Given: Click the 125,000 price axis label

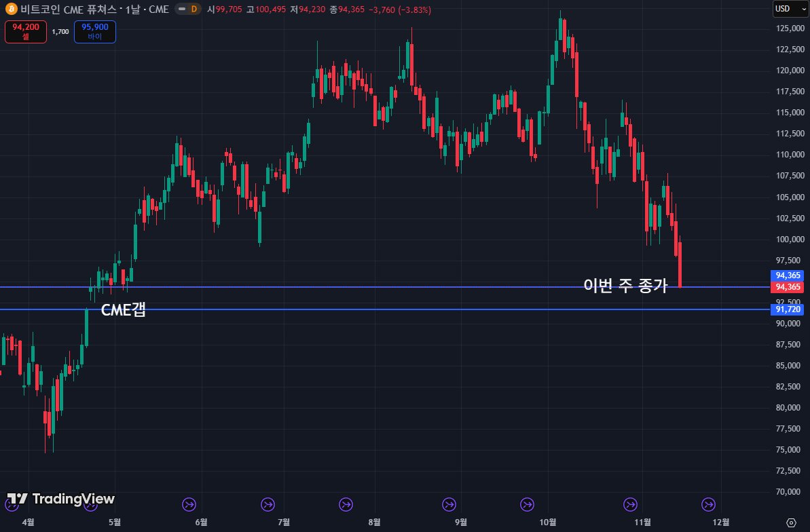Looking at the screenshot, I should 790,28.
